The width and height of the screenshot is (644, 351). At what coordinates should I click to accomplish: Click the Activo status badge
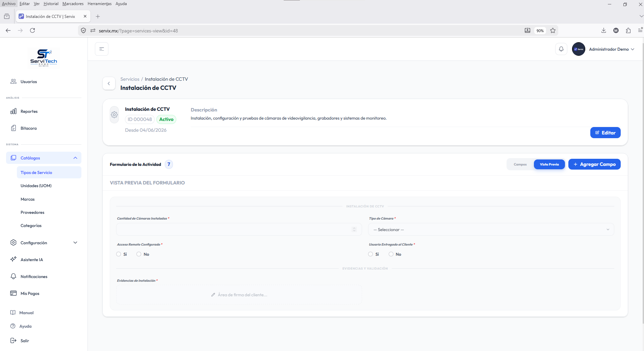point(166,119)
